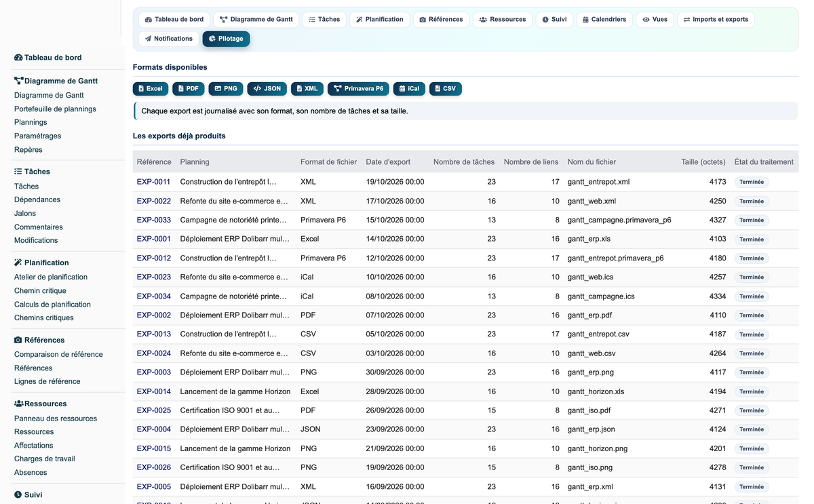
Task: Open Modifications sidebar link
Action: click(36, 241)
